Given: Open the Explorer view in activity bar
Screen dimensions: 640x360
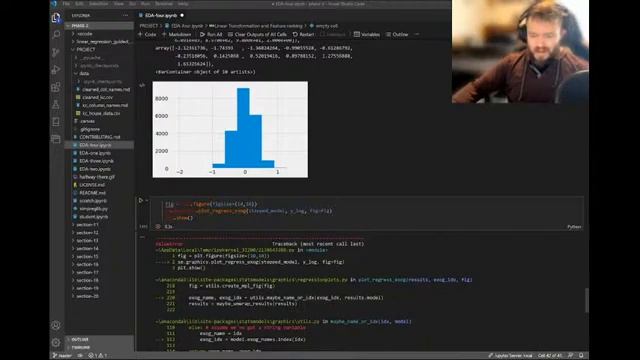Looking at the screenshot, I should pos(56,18).
